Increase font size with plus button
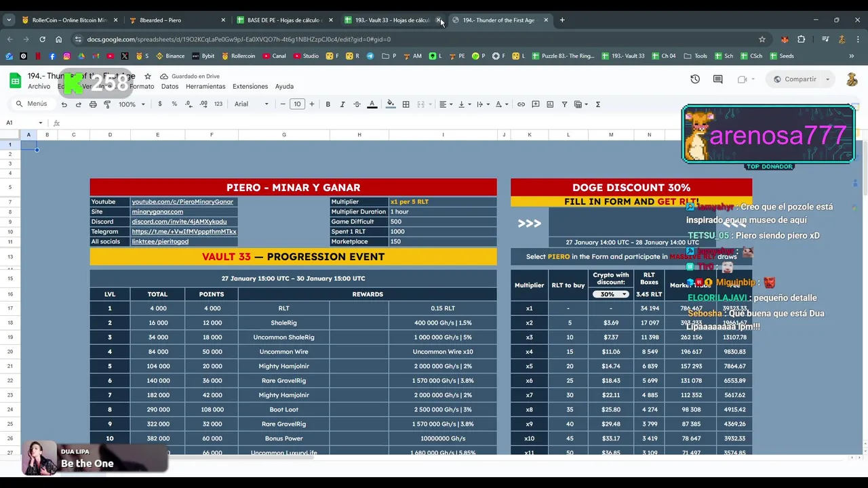The height and width of the screenshot is (488, 868). [312, 104]
